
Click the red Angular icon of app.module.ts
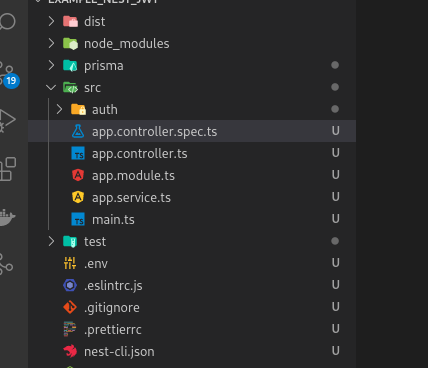[78, 175]
